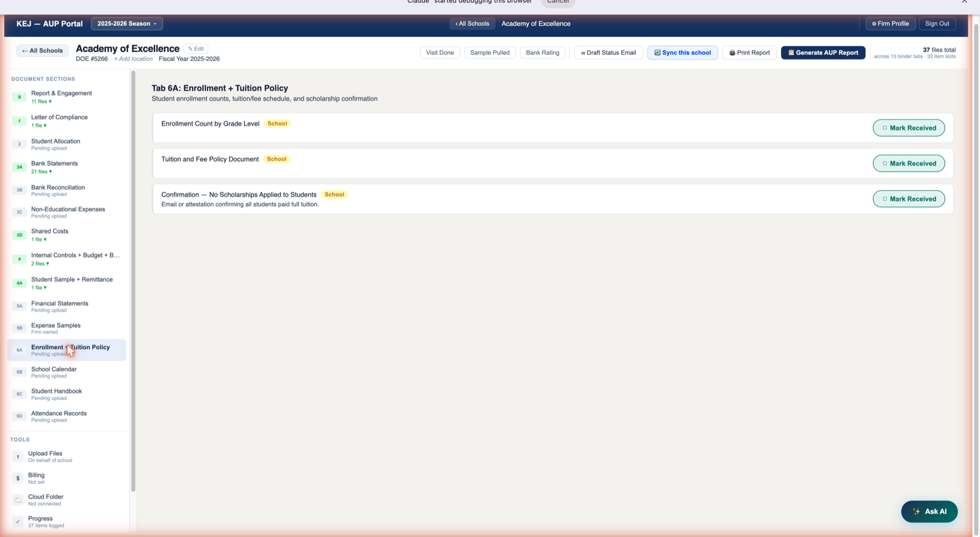
Task: Click Academy of Excellence in the top bar
Action: [536, 24]
